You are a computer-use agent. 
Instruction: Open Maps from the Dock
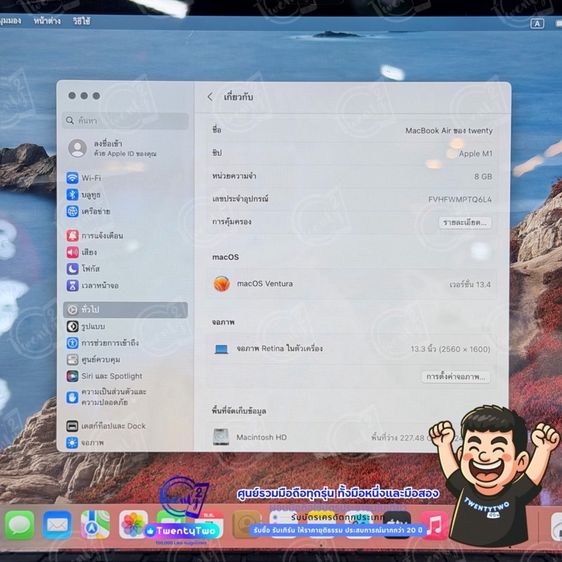click(x=95, y=525)
